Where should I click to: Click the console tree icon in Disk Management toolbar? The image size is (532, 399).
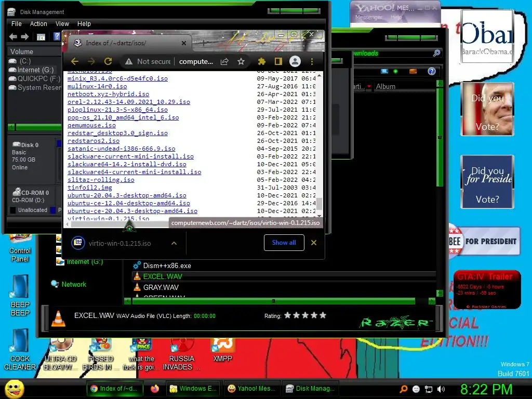coord(41,37)
